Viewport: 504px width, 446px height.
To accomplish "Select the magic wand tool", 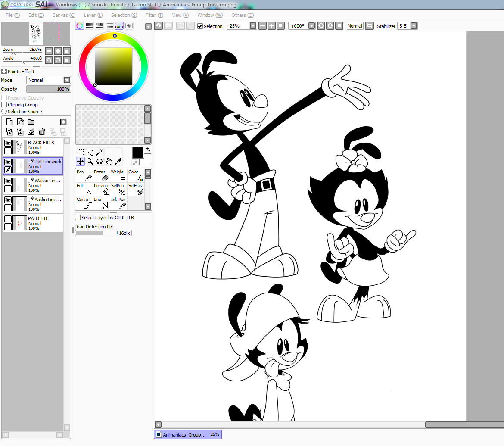I will point(100,152).
